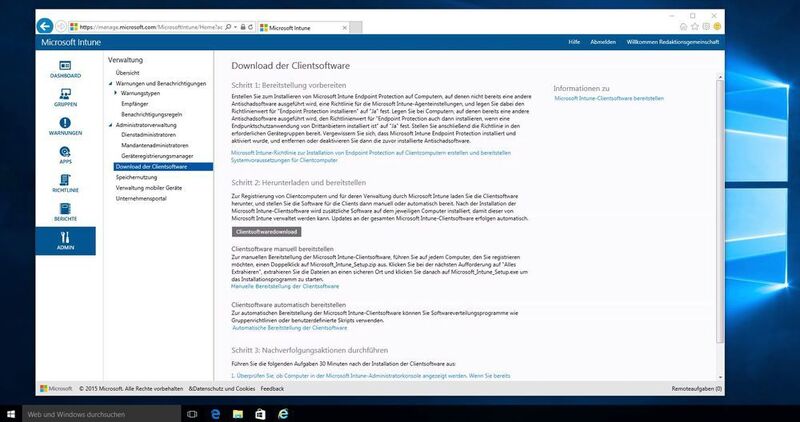
Task: Open Unternehmensportal in the tree
Action: click(141, 198)
